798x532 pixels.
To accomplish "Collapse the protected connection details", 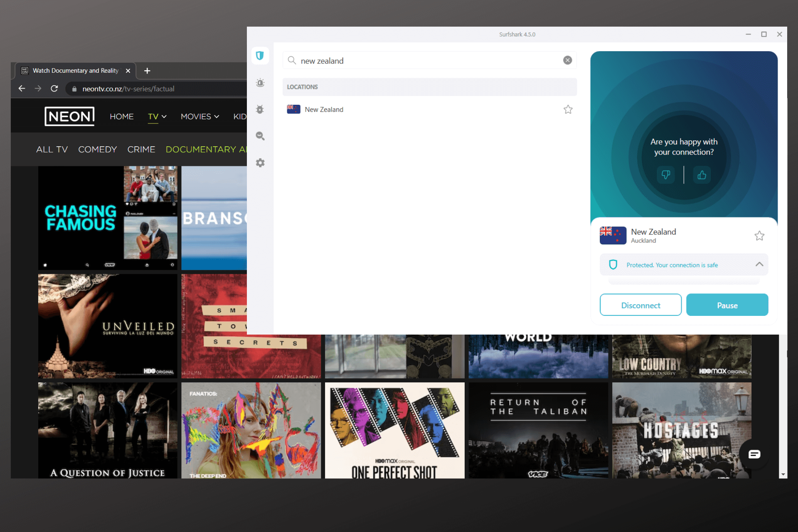I will point(759,264).
